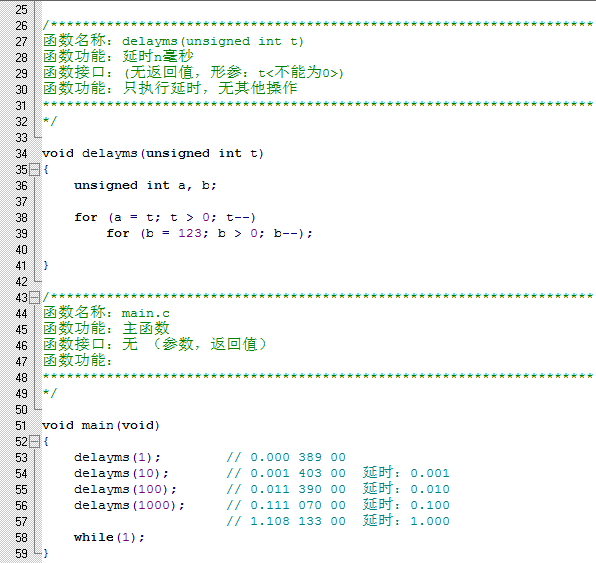Click the comment '// 0.001 403 00'
Screen dimensions: 596x563
pyautogui.click(x=286, y=473)
